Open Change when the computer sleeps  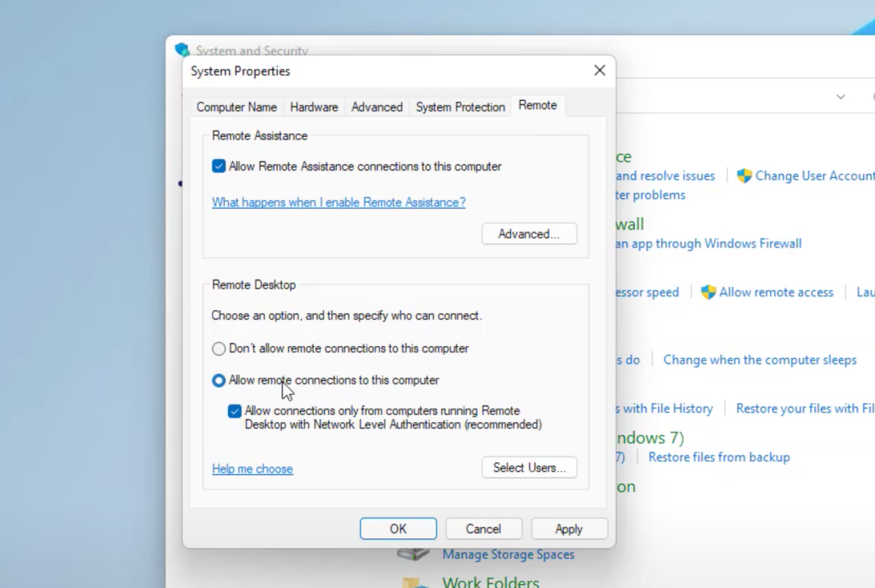pos(759,360)
